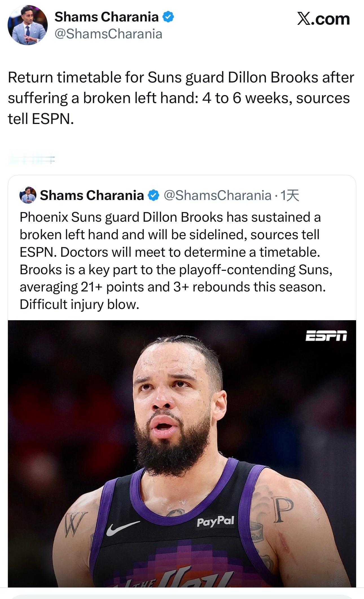The width and height of the screenshot is (364, 599).
Task: Click 'Difficult injury blow.' line in quoted tweet
Action: pos(79,304)
